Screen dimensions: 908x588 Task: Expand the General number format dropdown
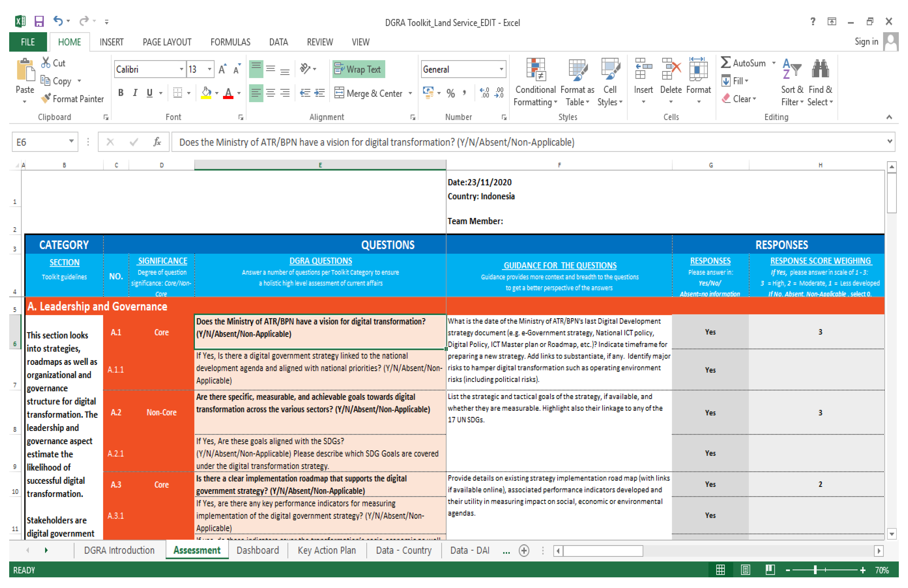[501, 69]
